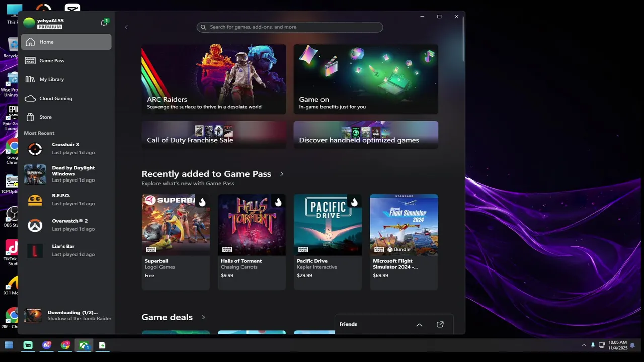Open Dead by Daylight Windows recent entry
Viewport: 644px width, 362px height.
click(x=66, y=174)
